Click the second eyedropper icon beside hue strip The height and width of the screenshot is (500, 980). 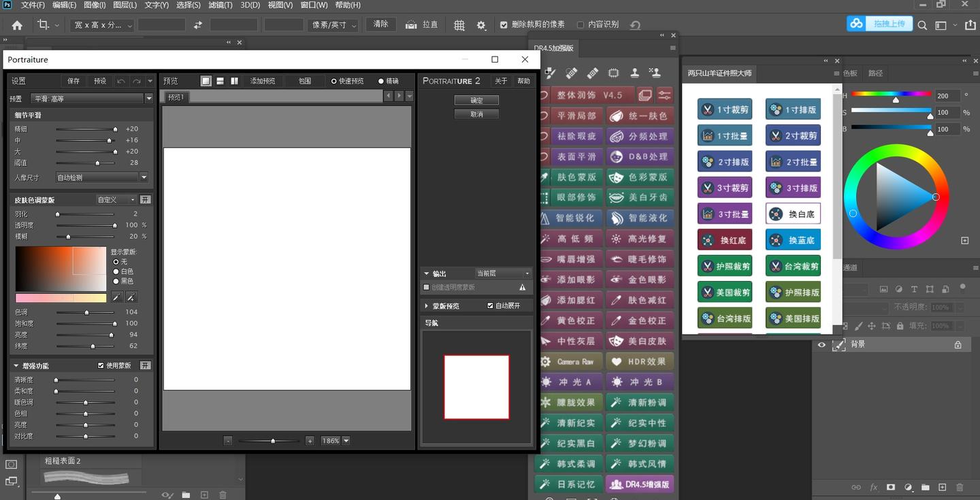(132, 297)
